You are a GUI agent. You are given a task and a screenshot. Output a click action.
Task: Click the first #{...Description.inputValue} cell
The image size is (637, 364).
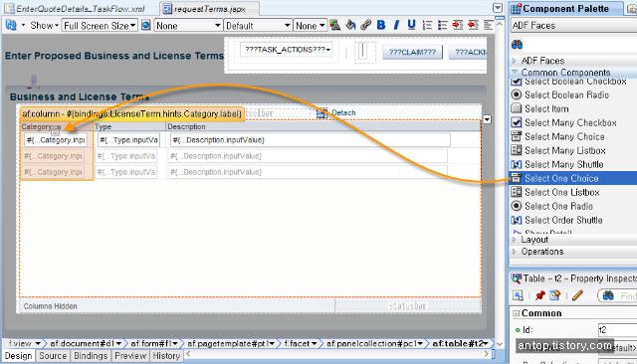(x=311, y=140)
